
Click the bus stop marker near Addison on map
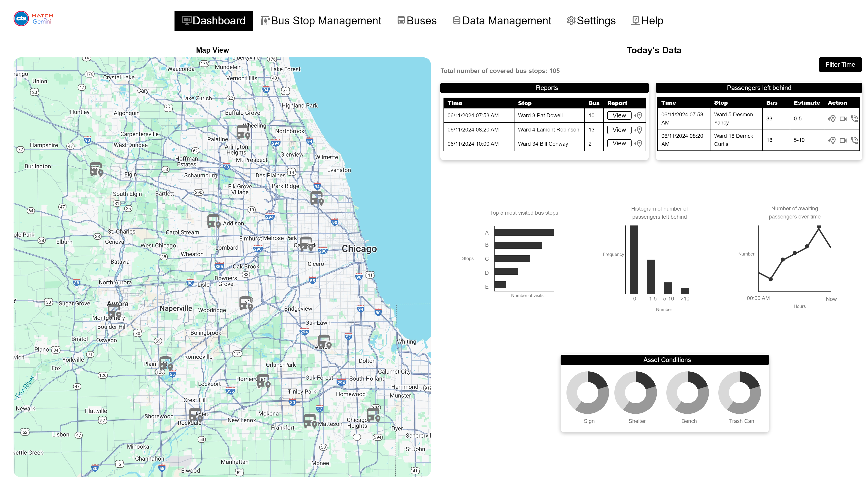pyautogui.click(x=214, y=221)
